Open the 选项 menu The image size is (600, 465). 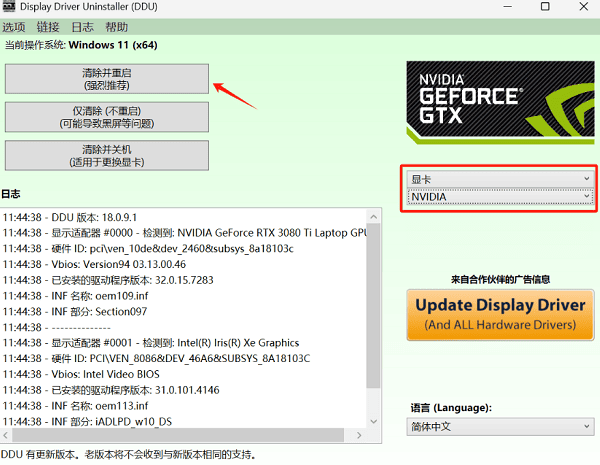(14, 27)
